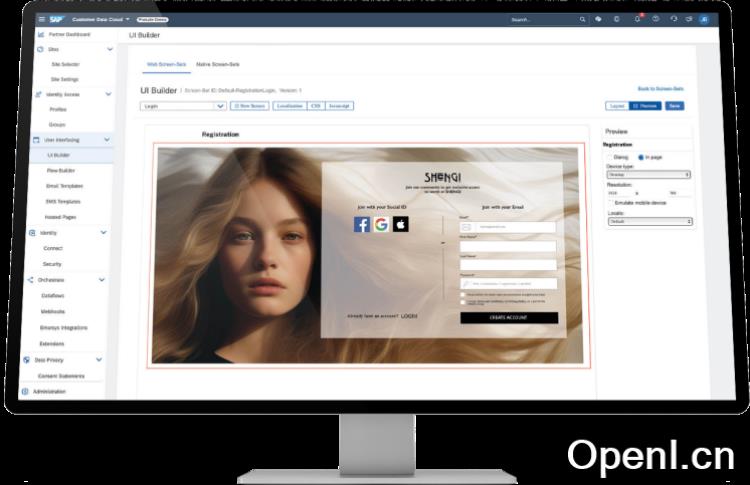The image size is (750, 485).
Task: Click the resolution width field
Action: click(x=620, y=193)
